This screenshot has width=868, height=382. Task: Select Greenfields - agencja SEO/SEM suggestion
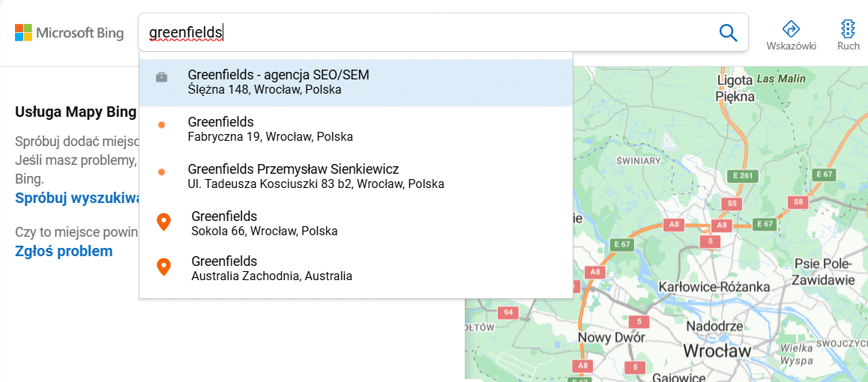tap(356, 82)
